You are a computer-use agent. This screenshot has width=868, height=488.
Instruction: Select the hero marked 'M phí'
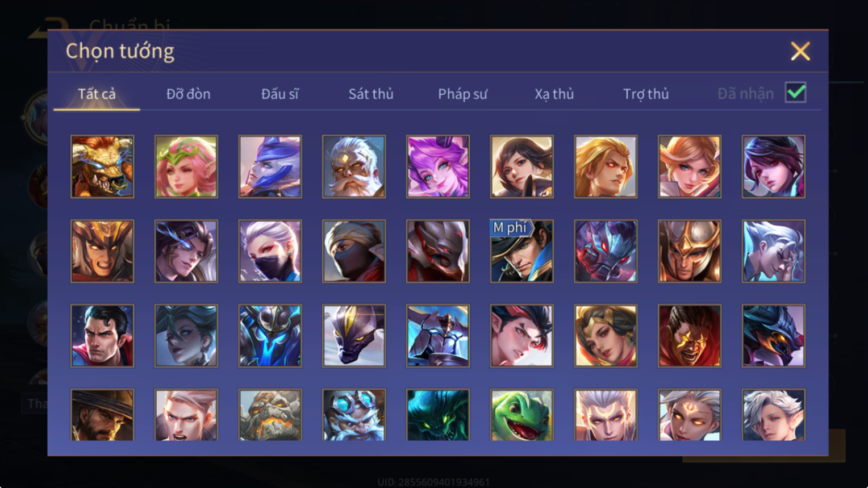point(521,251)
